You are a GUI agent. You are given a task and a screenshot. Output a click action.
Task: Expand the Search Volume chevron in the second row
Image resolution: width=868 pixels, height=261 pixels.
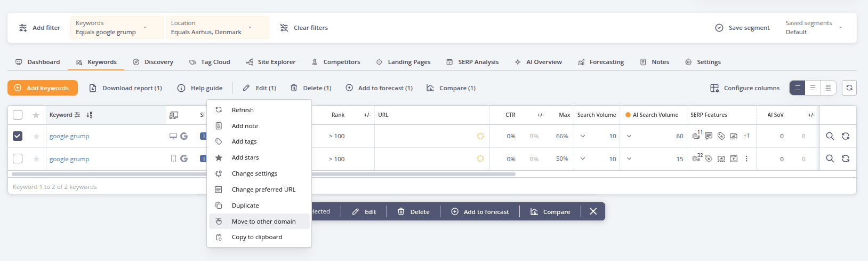[x=583, y=159]
